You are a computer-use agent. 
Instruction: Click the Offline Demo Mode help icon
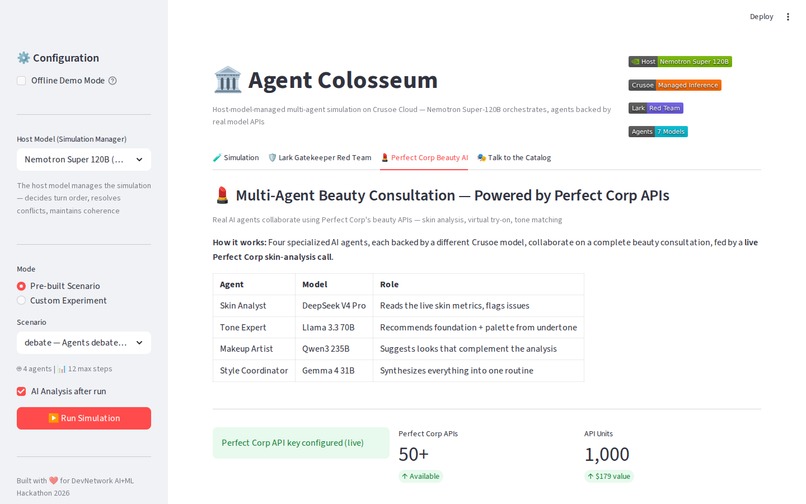[113, 81]
